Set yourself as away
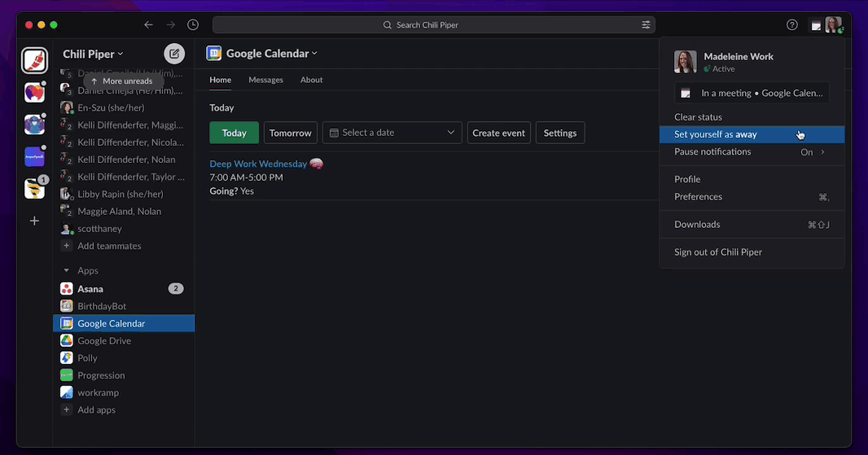Screen dimensions: 868x455 752,134
